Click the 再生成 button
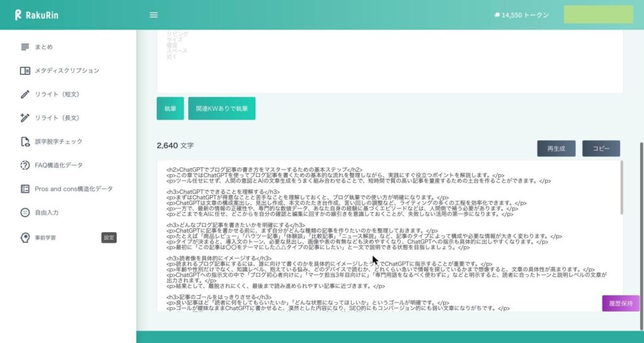644x343 pixels. click(x=556, y=149)
